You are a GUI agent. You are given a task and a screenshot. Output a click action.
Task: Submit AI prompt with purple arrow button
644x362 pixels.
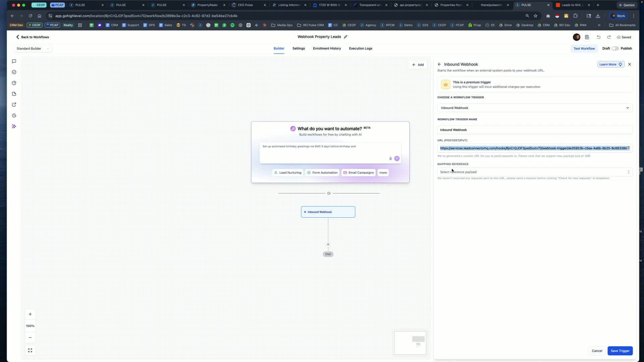pos(397,159)
